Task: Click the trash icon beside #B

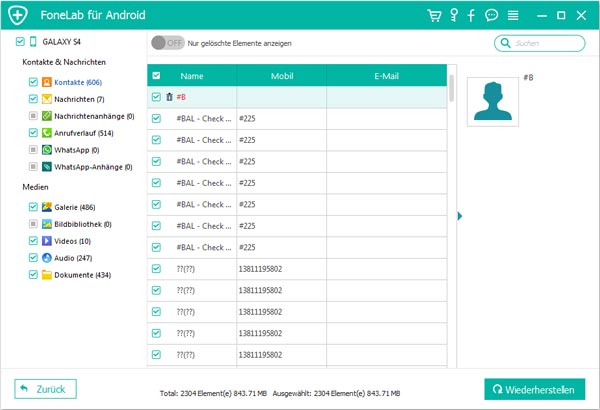Action: pyautogui.click(x=169, y=97)
